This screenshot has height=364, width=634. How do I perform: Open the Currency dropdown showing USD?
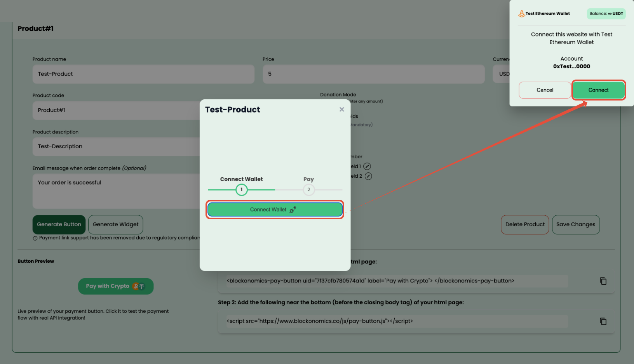tap(501, 74)
